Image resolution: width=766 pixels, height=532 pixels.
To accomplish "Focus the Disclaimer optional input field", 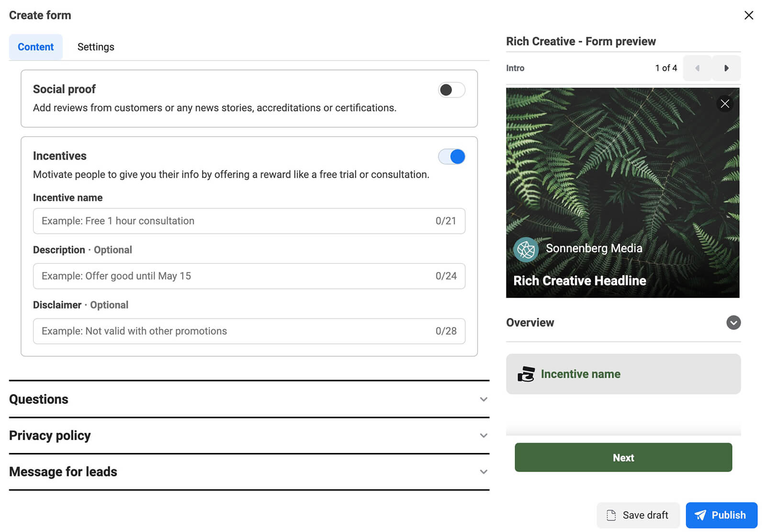I will (x=249, y=331).
